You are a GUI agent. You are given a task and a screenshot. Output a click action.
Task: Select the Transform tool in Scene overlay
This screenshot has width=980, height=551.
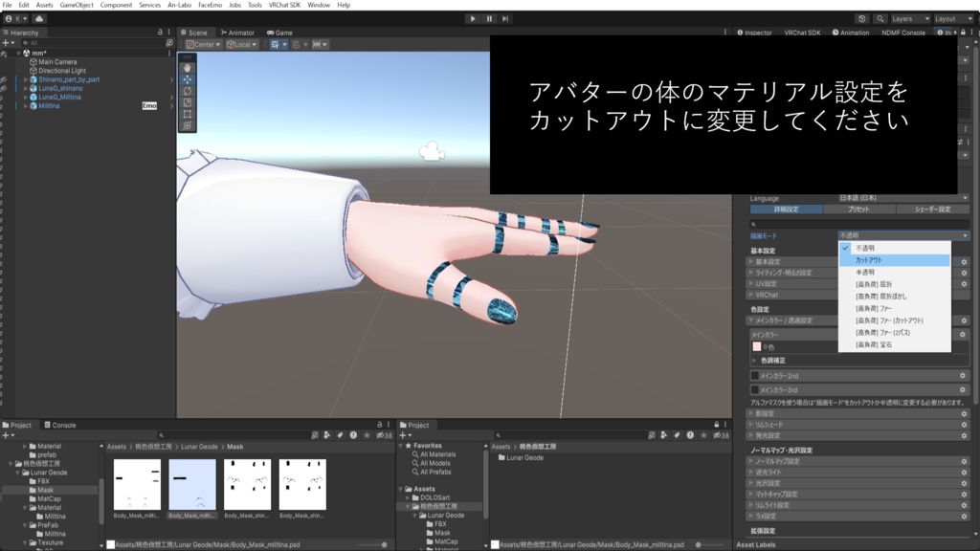coord(187,125)
